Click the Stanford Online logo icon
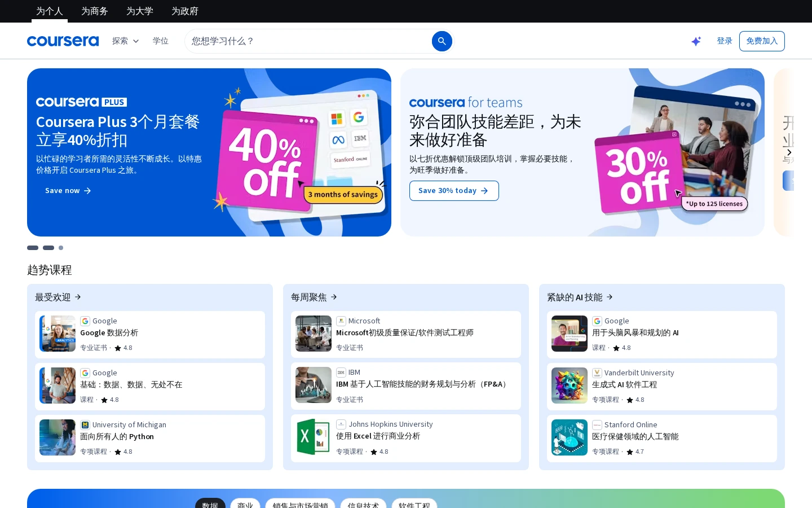Viewport: 812px width, 508px height. (597, 425)
